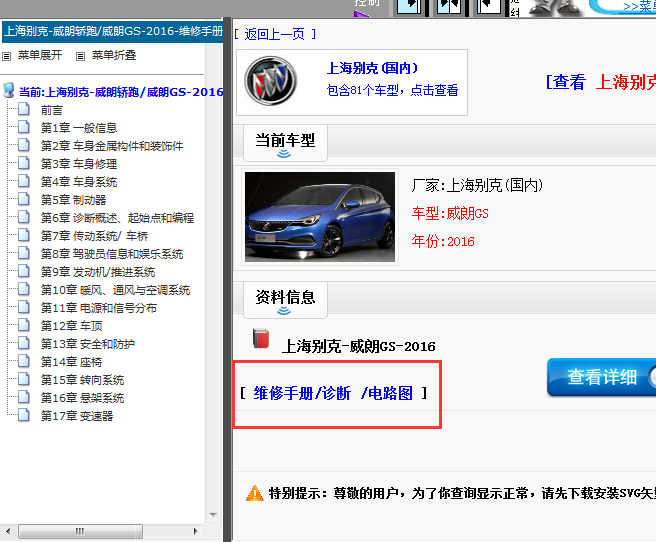Click the page icon beside 第16章 悬架系统

[24, 397]
